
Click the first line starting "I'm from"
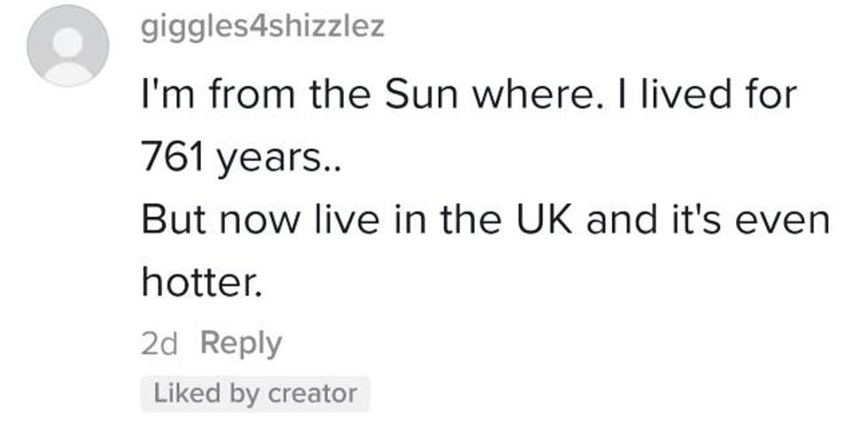pyautogui.click(x=469, y=93)
